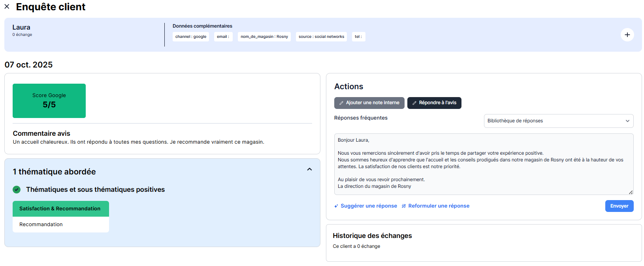Select the Recommandation sub-theme
644x266 pixels.
41,224
